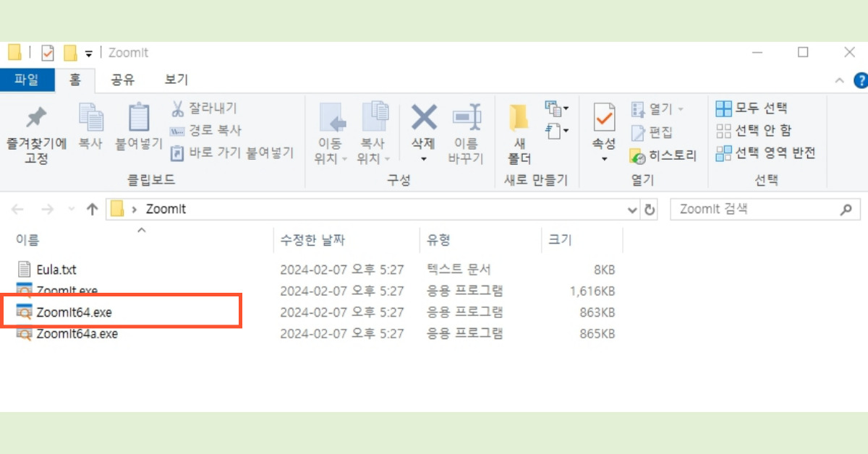Open the easy access dropdown below new item
Viewport: 868px width, 454px height.
click(x=556, y=131)
